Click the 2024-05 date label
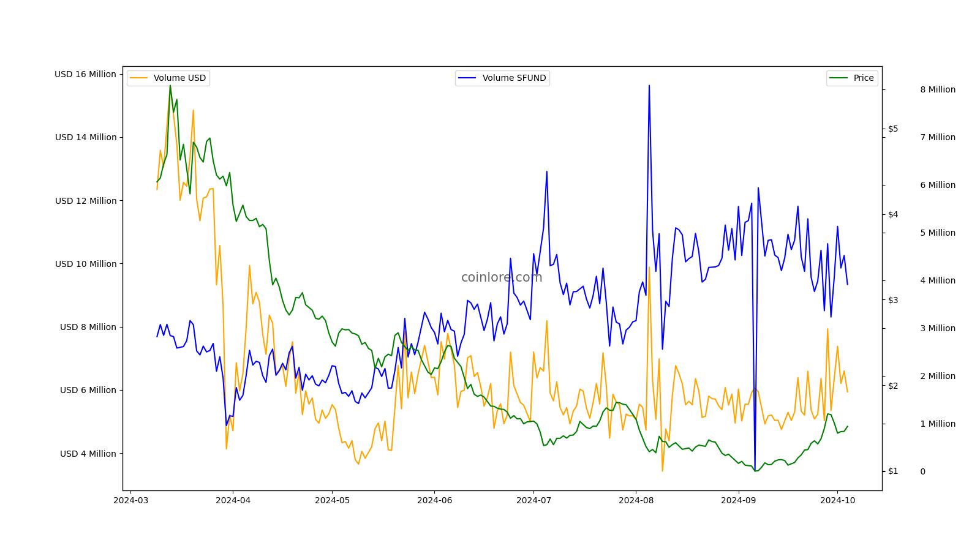 pos(332,500)
